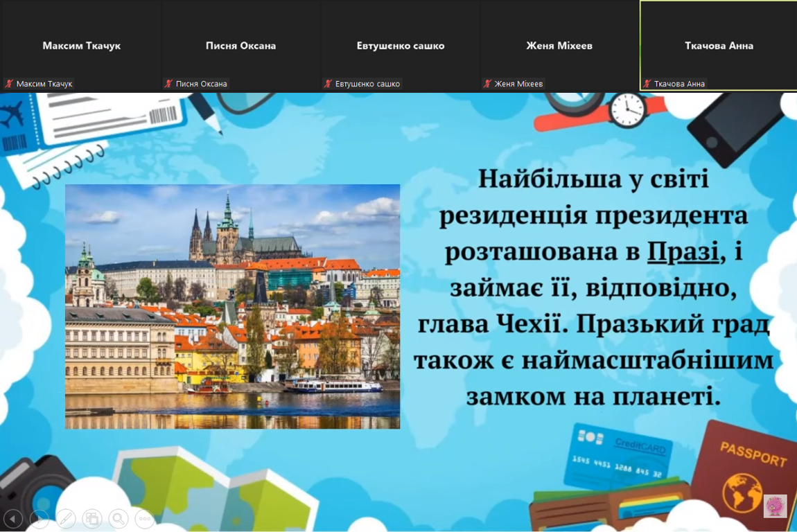The height and width of the screenshot is (532, 797).
Task: Click the slide text 'Найбільша у світі'
Action: (x=593, y=179)
